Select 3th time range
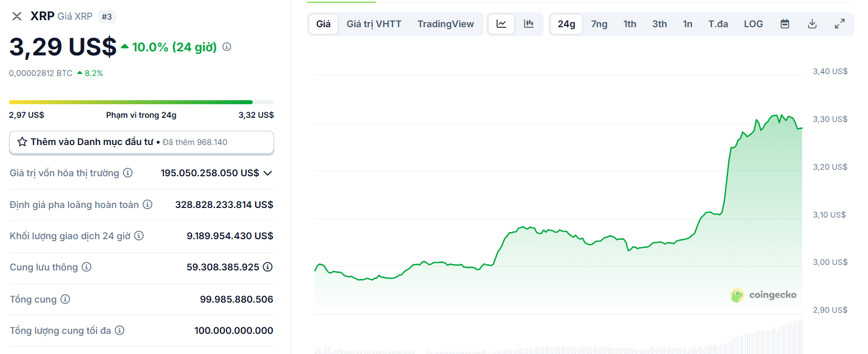Screen dimensions: 868x354 (x=660, y=24)
